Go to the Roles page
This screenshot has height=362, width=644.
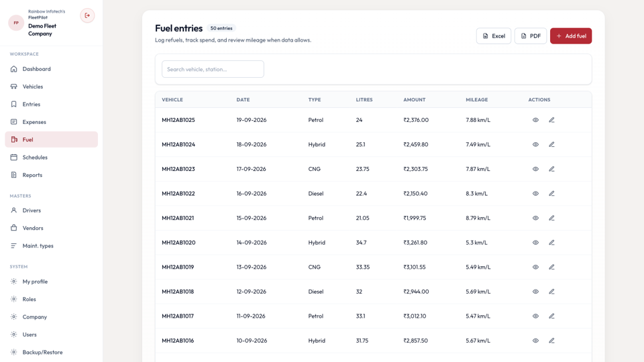pyautogui.click(x=52, y=299)
